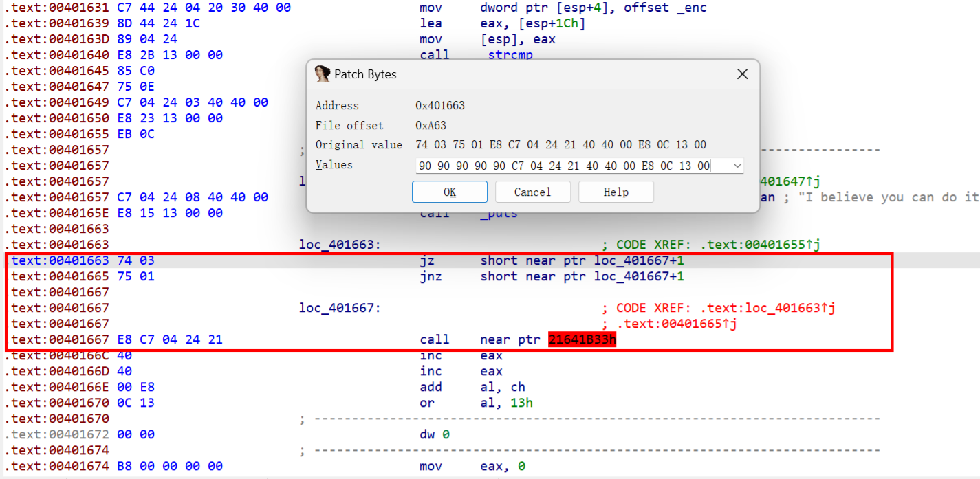
Task: Click the IDA icon in Patch Bytes title bar
Action: [322, 74]
